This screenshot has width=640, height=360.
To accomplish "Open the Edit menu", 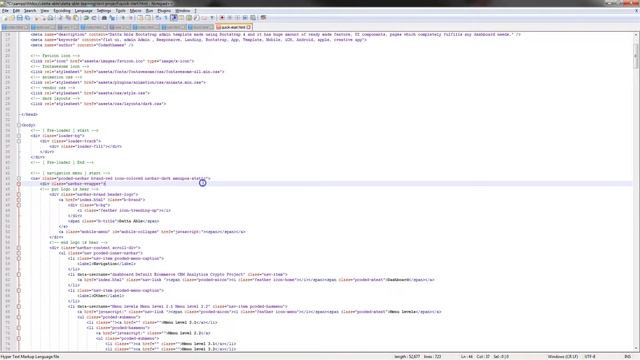I will coord(16,11).
